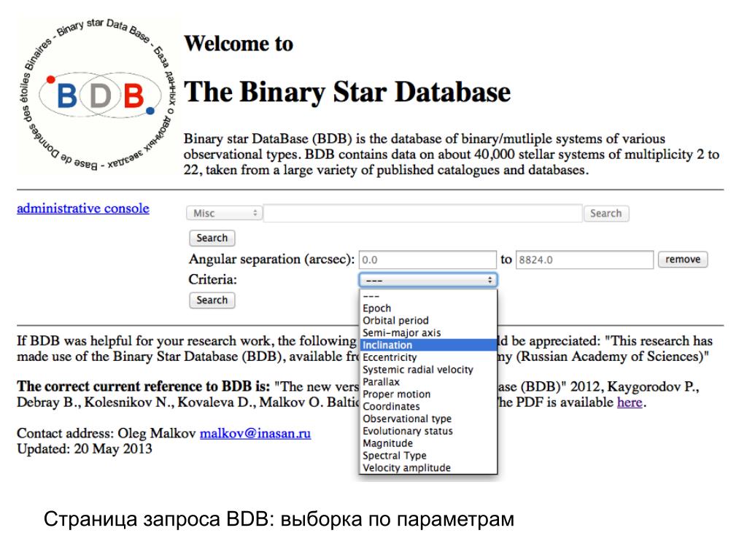Click the malkov@inasan.ru email link
The height and width of the screenshot is (560, 747).
255,433
